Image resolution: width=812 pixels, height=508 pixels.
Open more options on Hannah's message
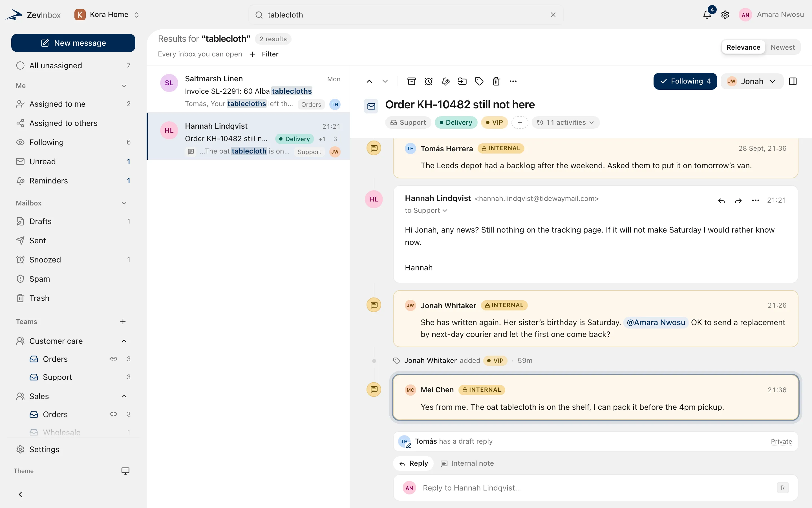pos(756,201)
